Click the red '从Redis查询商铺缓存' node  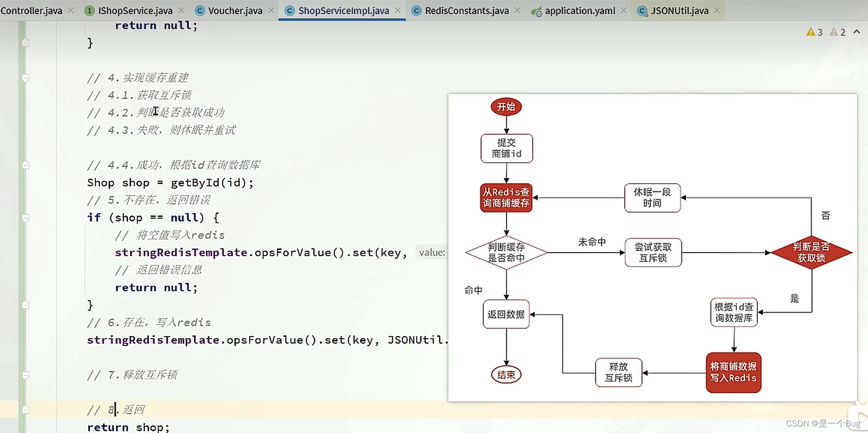tap(506, 198)
